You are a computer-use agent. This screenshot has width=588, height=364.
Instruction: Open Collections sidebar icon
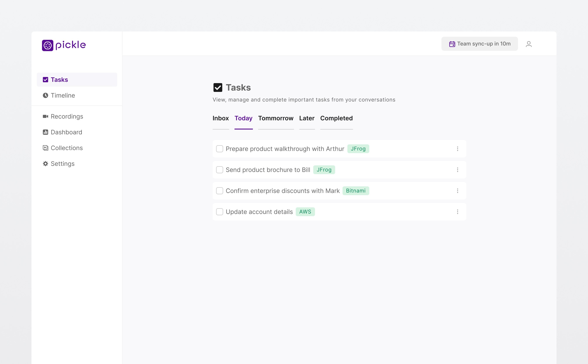[x=45, y=148]
